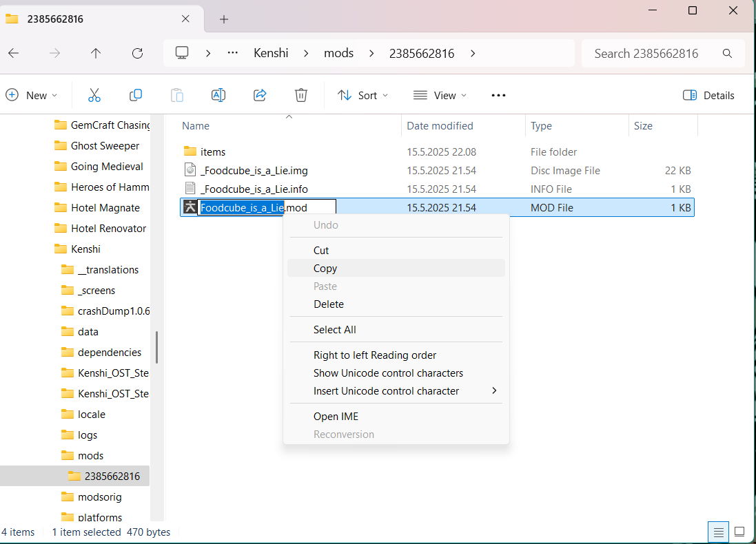Close the 2385662816 tab
The height and width of the screenshot is (544, 756).
pyautogui.click(x=185, y=19)
